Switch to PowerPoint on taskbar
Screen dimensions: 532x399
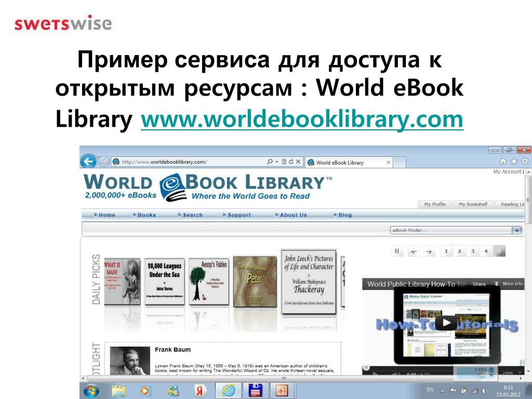pyautogui.click(x=282, y=391)
